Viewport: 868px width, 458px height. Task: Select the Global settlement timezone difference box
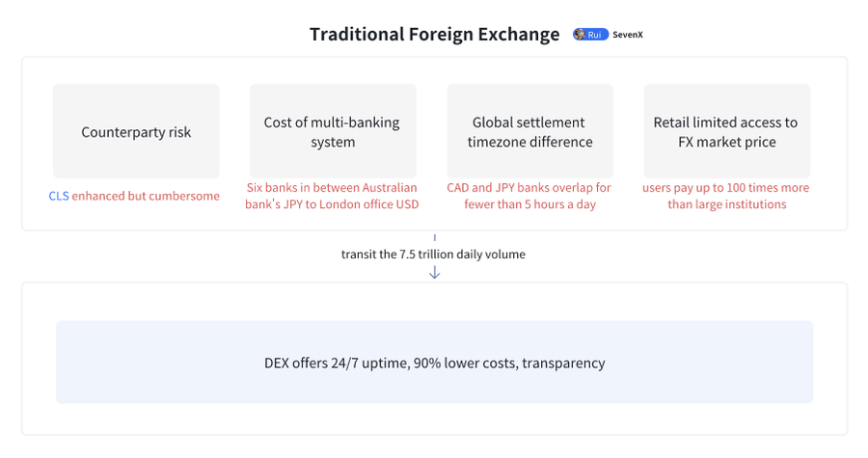[529, 131]
